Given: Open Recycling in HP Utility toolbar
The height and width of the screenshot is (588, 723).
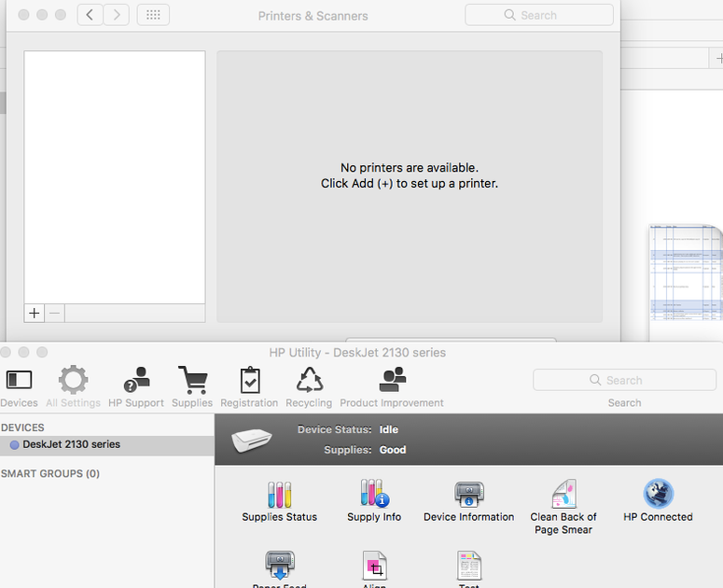Looking at the screenshot, I should tap(309, 387).
